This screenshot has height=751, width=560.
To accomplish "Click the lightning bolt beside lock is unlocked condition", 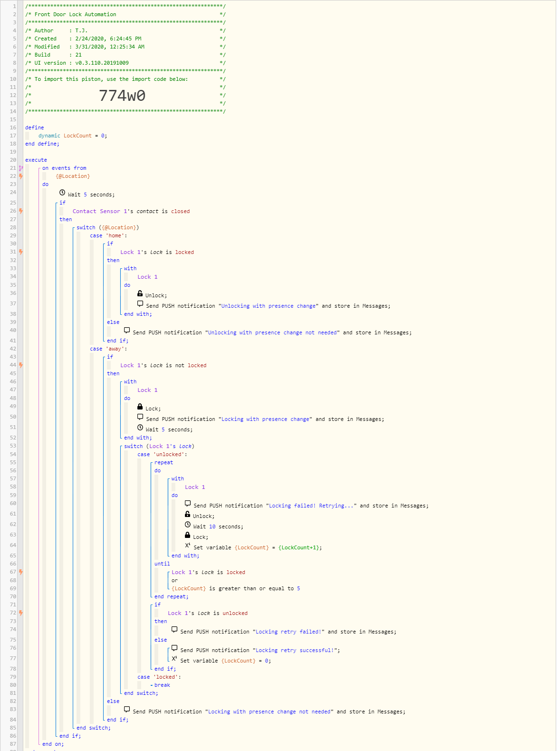I will tap(21, 613).
